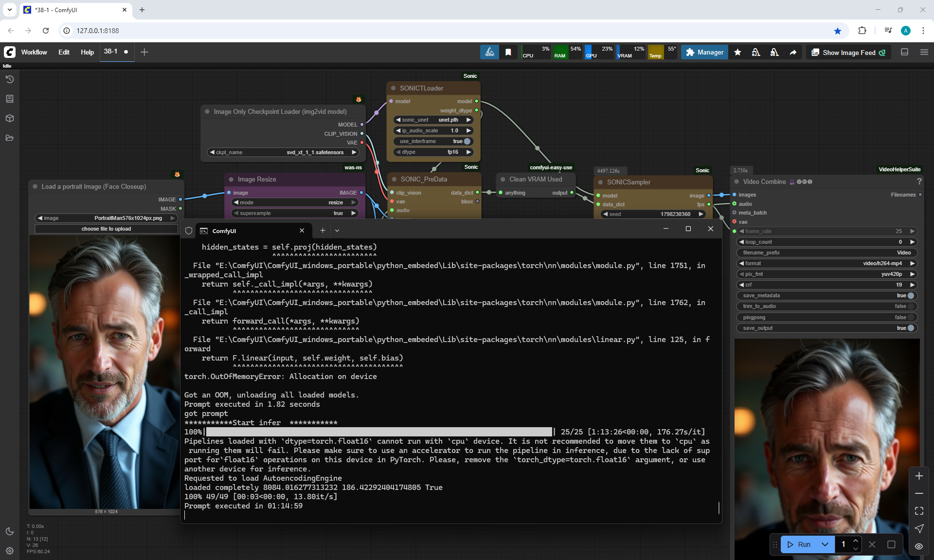Expand the Run button dropdown arrow

(825, 544)
